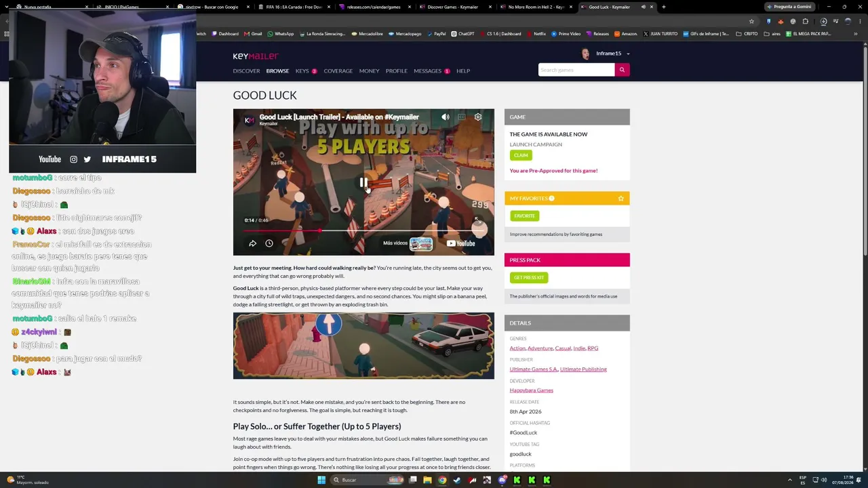Image resolution: width=868 pixels, height=488 pixels.
Task: Open the Gmail bookmark
Action: click(x=253, y=34)
